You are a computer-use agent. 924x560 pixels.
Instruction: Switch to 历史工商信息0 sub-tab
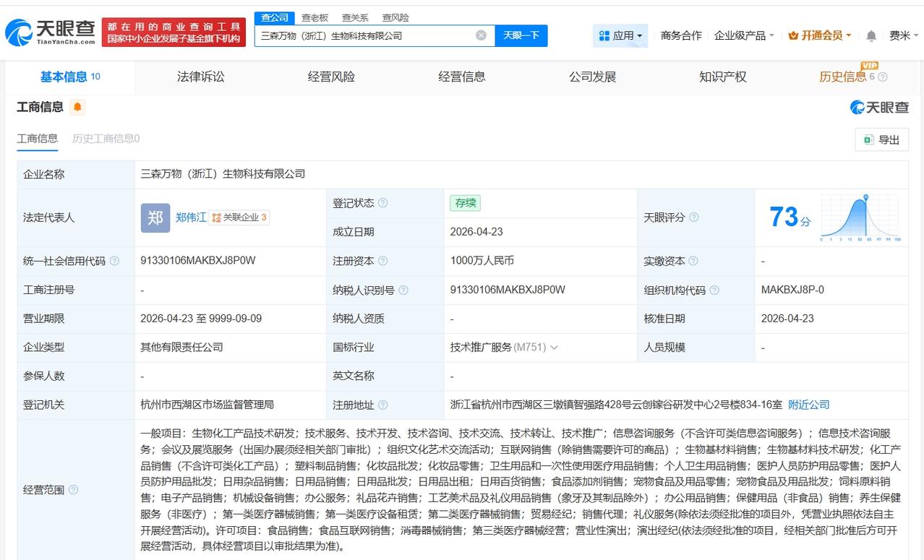(x=106, y=139)
